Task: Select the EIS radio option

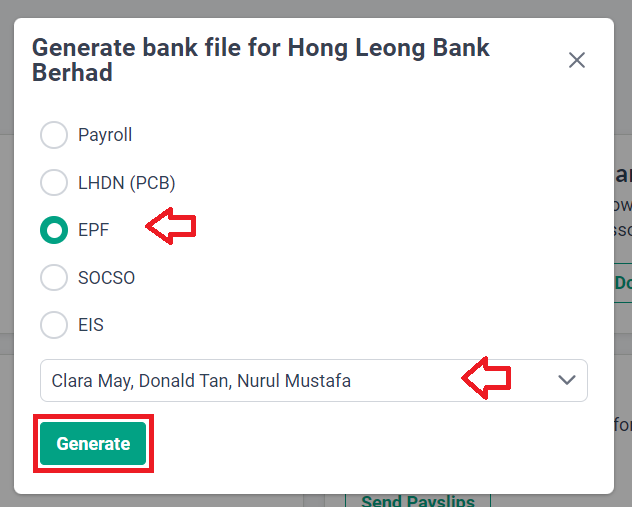Action: 53,325
